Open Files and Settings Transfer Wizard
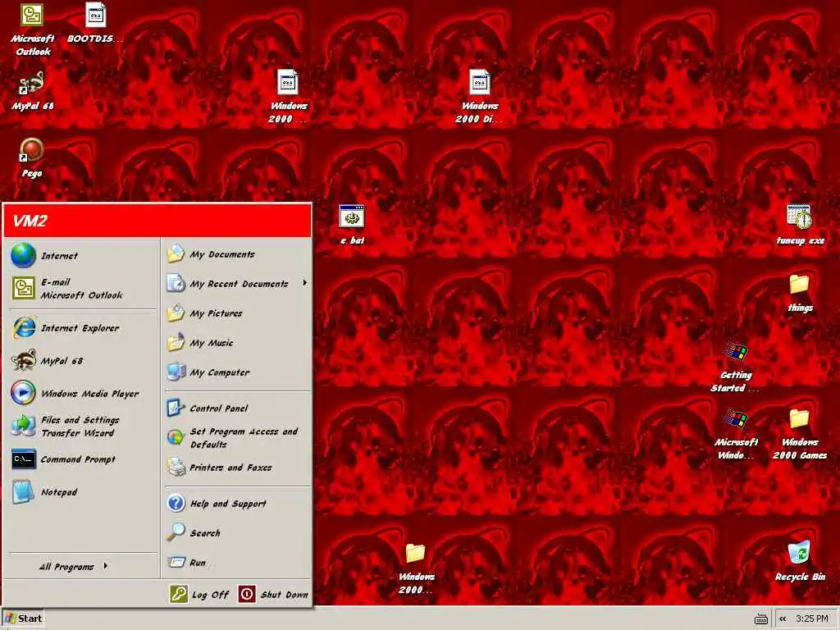The height and width of the screenshot is (630, 840). 83,427
